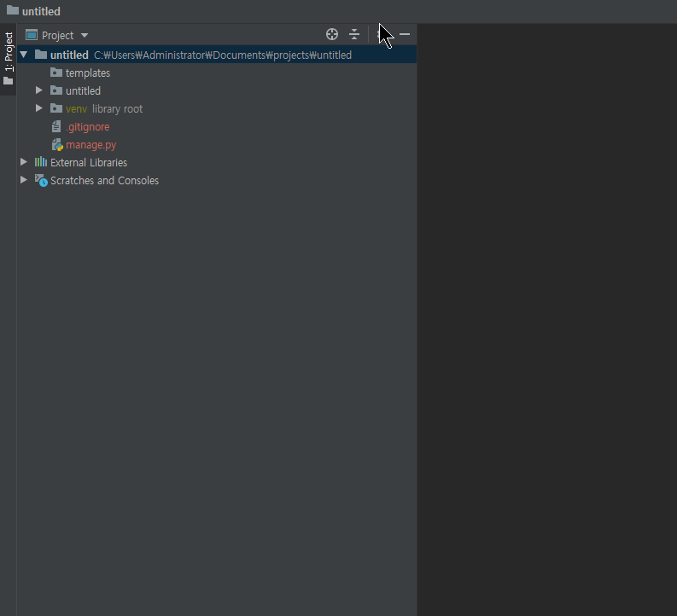The image size is (677, 616).
Task: Click the Collapse All icon in Project toolbar
Action: click(354, 34)
